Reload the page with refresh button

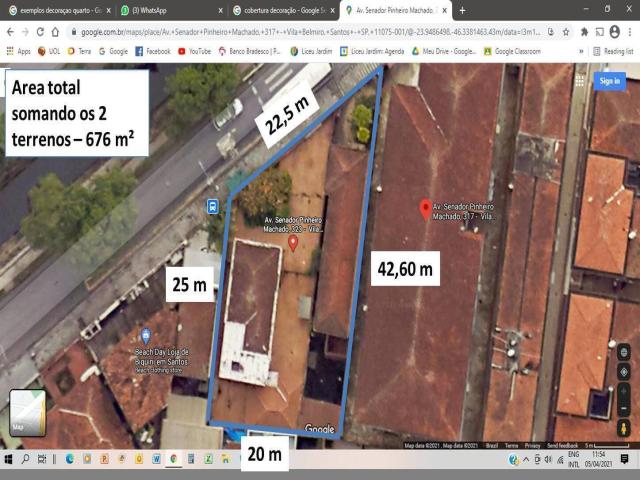point(40,32)
